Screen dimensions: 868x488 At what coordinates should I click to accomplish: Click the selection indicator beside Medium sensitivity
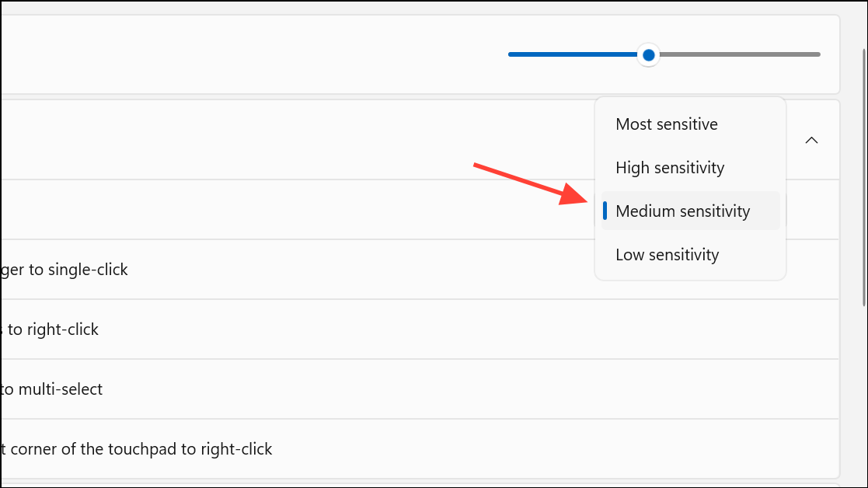(x=606, y=211)
